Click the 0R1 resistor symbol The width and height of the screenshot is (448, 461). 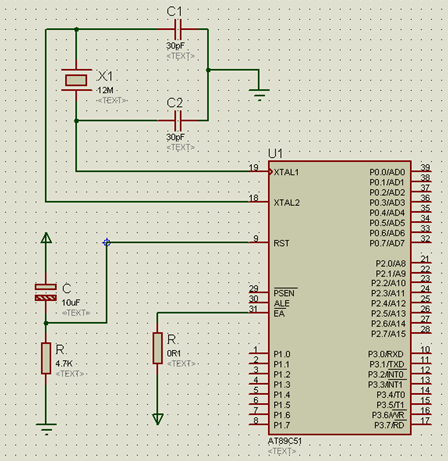click(158, 348)
